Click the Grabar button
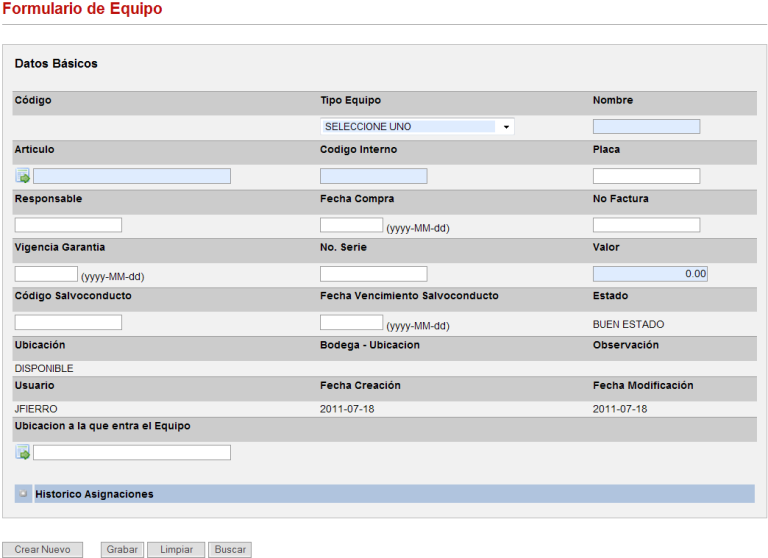This screenshot has height=558, width=768. (x=122, y=550)
